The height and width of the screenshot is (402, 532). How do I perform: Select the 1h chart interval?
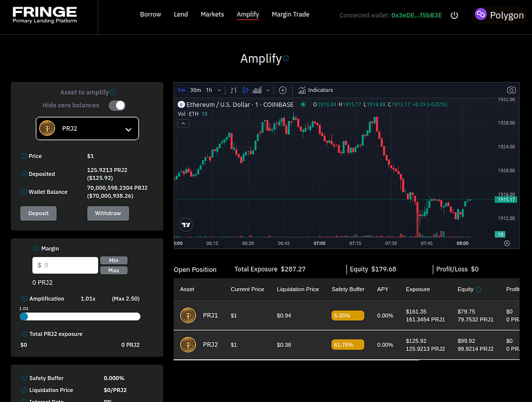tap(209, 90)
